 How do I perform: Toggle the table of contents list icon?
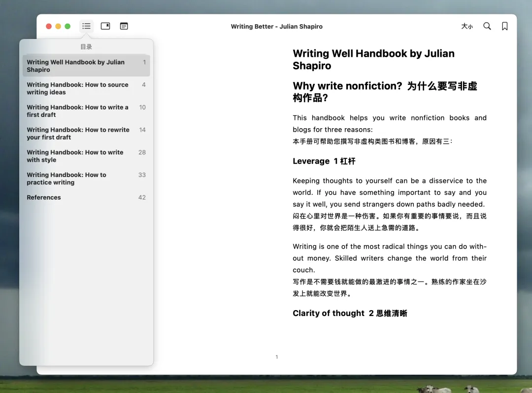pyautogui.click(x=87, y=26)
